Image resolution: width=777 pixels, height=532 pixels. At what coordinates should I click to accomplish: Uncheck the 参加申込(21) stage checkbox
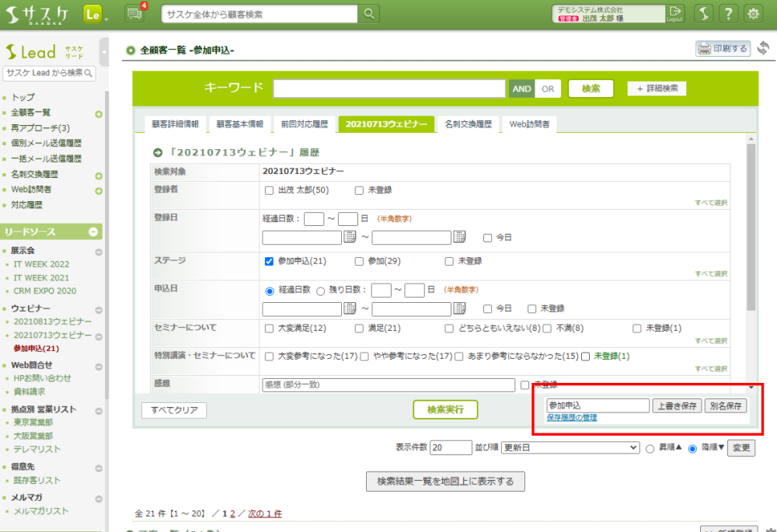pos(269,262)
